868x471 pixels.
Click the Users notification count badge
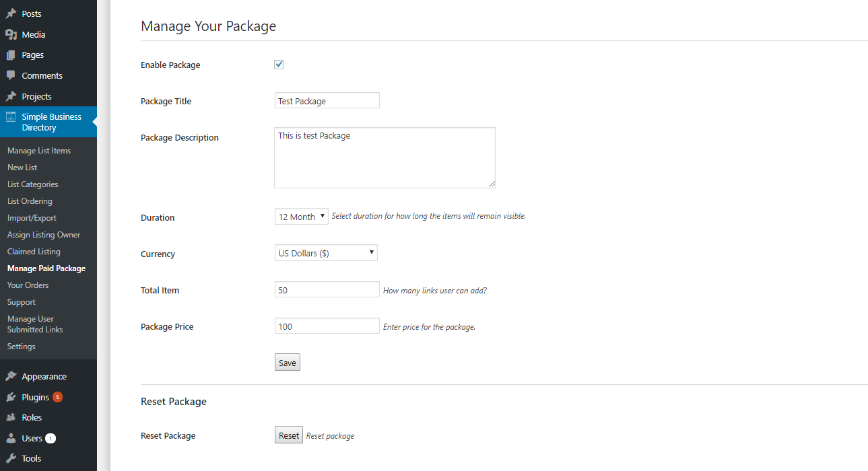click(51, 438)
